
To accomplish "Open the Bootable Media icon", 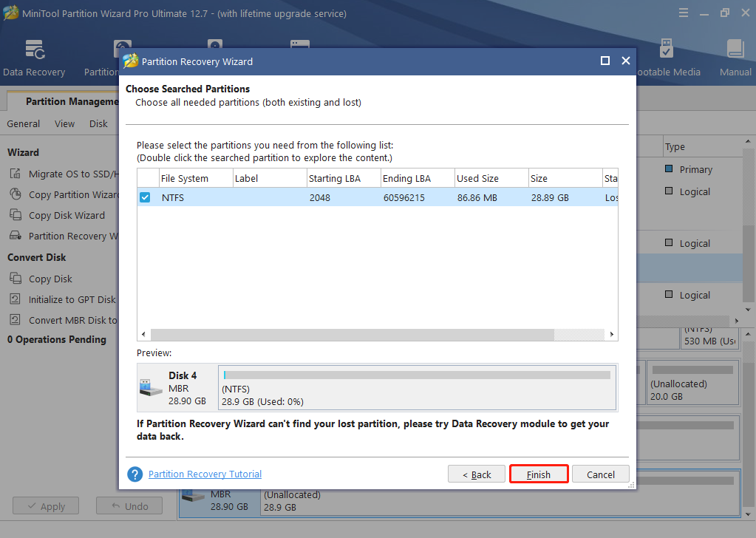I will [666, 48].
